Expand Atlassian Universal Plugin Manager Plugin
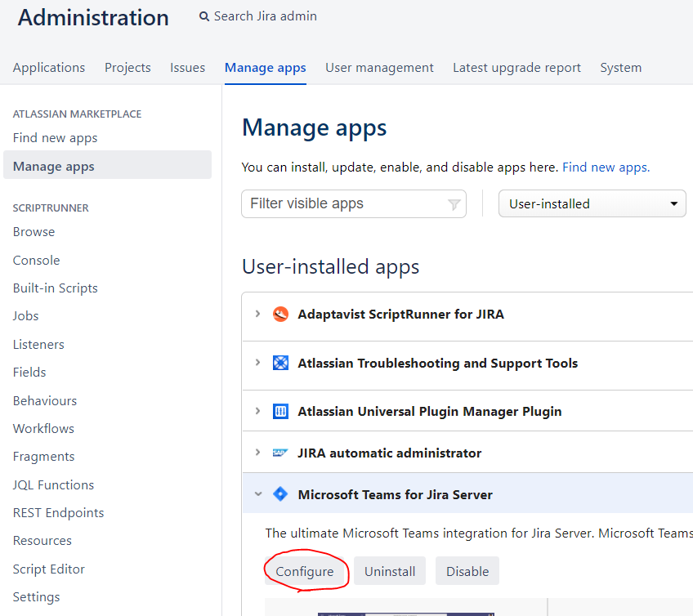Viewport: 693px width, 616px height. [257, 411]
